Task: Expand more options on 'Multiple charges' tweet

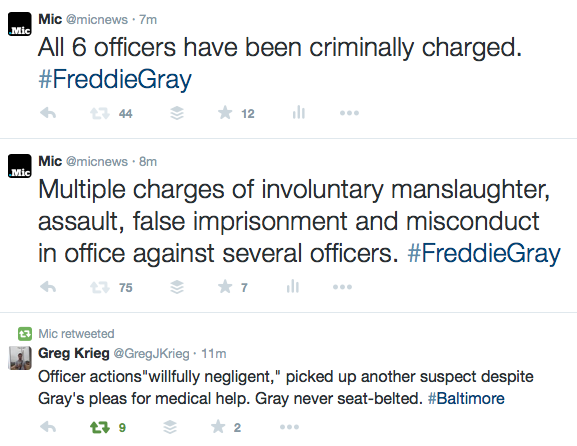Action: (342, 287)
